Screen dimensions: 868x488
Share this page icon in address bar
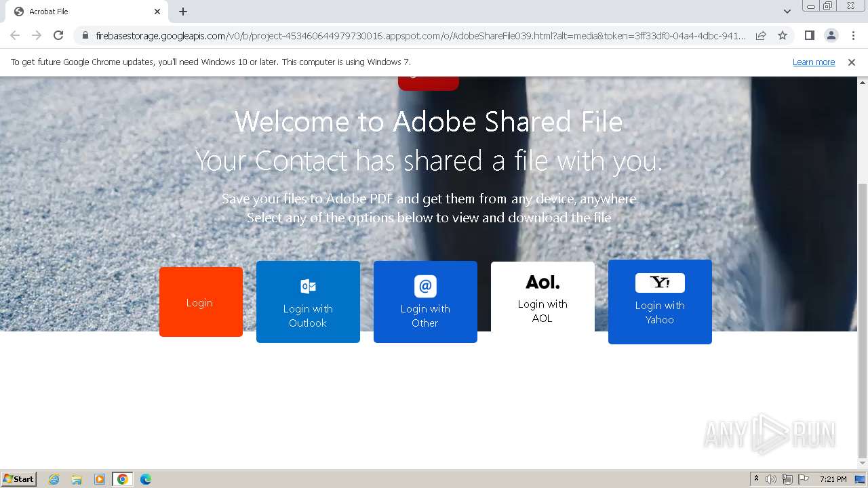tap(761, 35)
